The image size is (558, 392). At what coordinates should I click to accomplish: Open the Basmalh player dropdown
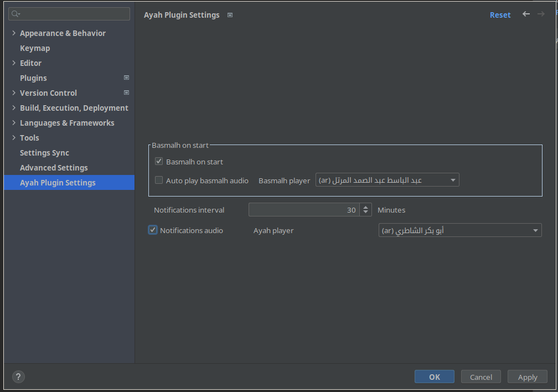[x=387, y=180]
